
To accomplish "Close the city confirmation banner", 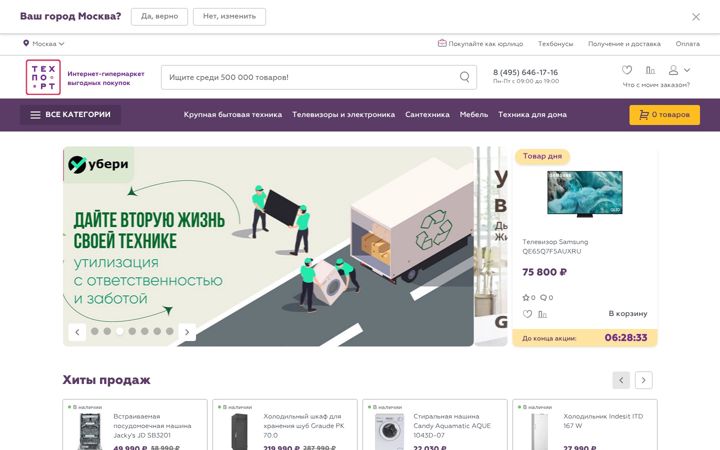I will pyautogui.click(x=696, y=17).
